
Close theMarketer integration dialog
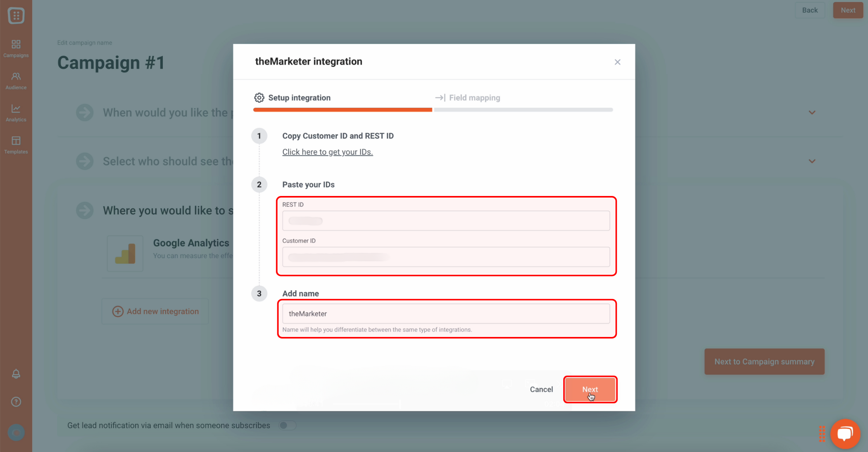click(x=618, y=62)
